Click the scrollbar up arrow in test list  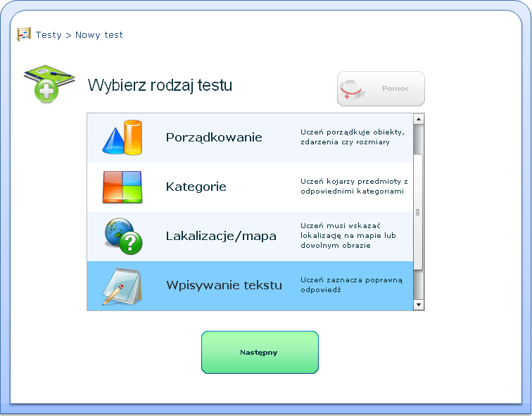(x=418, y=119)
